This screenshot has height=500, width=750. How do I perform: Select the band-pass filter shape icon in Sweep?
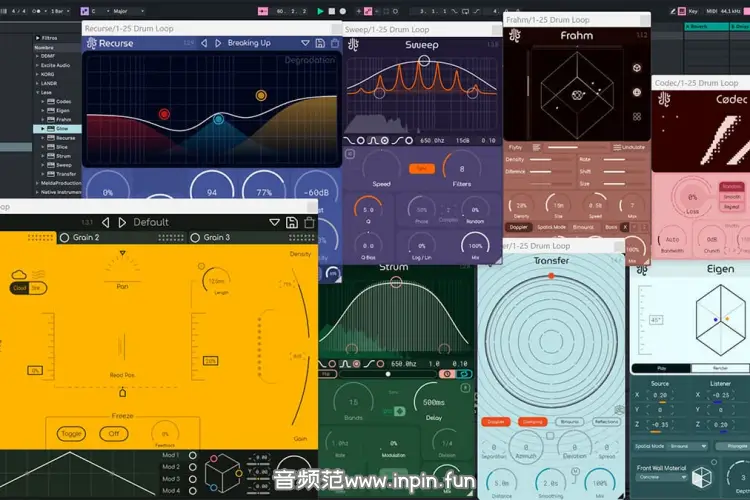374,141
